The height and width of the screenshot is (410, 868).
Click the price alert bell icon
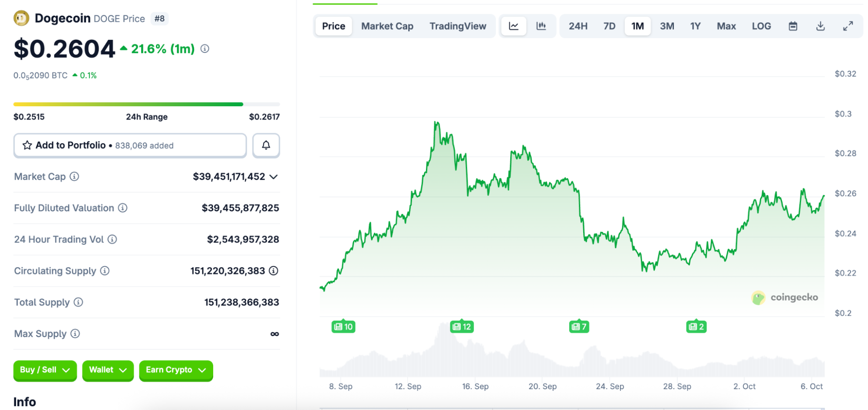[266, 145]
